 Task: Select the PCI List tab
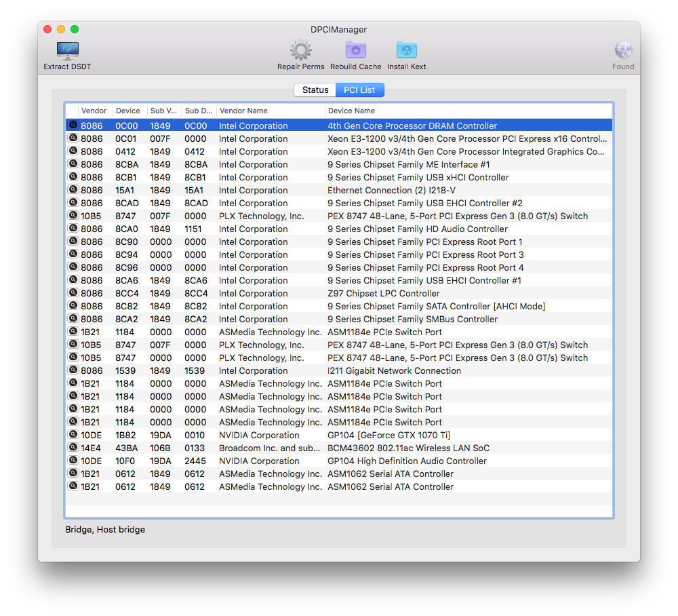[x=359, y=90]
